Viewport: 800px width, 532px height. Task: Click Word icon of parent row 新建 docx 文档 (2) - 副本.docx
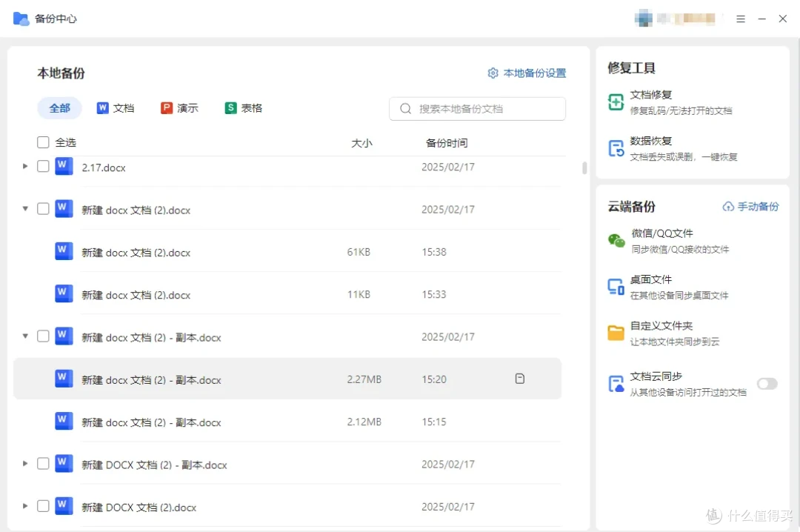point(64,336)
